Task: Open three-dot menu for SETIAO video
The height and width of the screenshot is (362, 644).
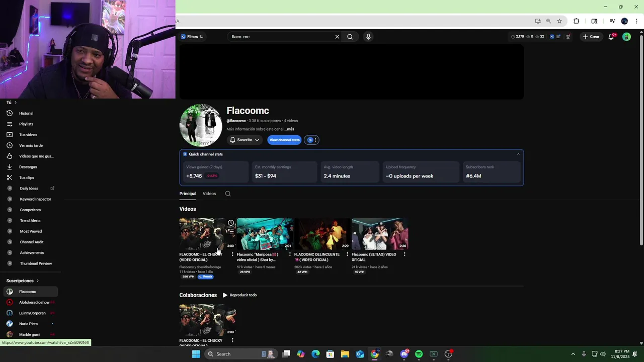Action: [x=405, y=254]
